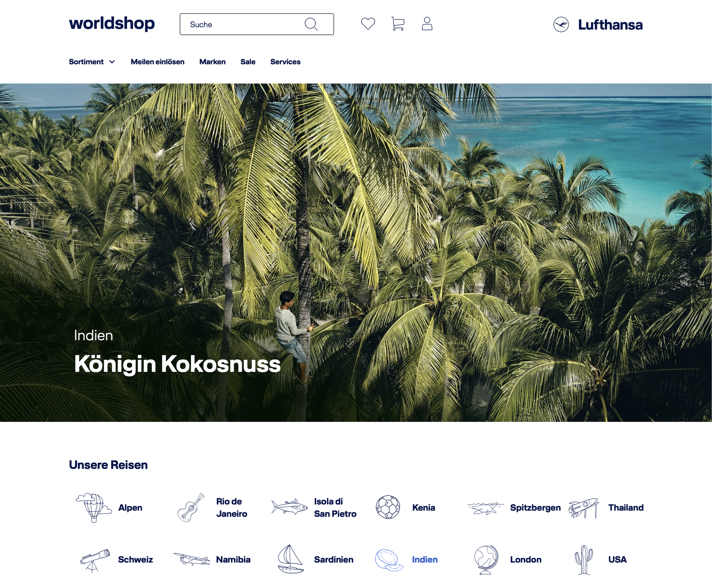Viewport: 712px width, 588px height.
Task: Open the wishlist heart icon
Action: coord(368,24)
